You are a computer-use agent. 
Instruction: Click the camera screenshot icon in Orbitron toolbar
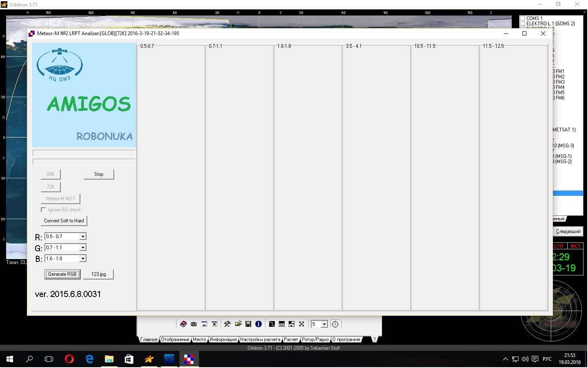click(x=194, y=324)
